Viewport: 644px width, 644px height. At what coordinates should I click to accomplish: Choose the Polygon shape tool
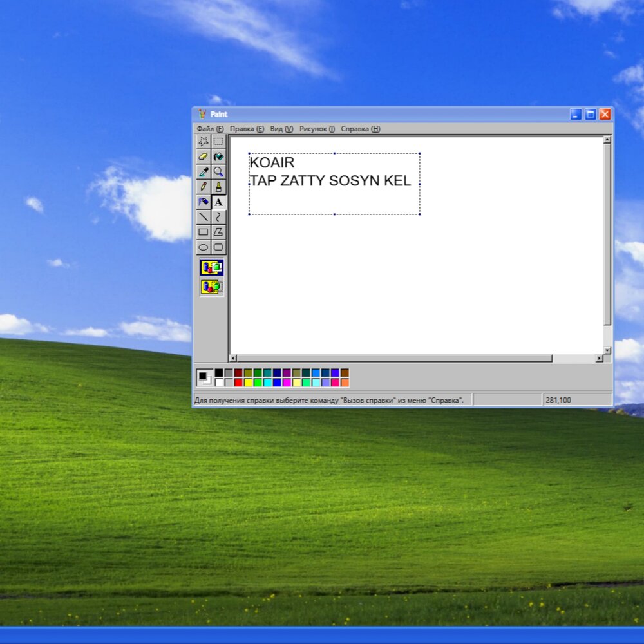(219, 232)
